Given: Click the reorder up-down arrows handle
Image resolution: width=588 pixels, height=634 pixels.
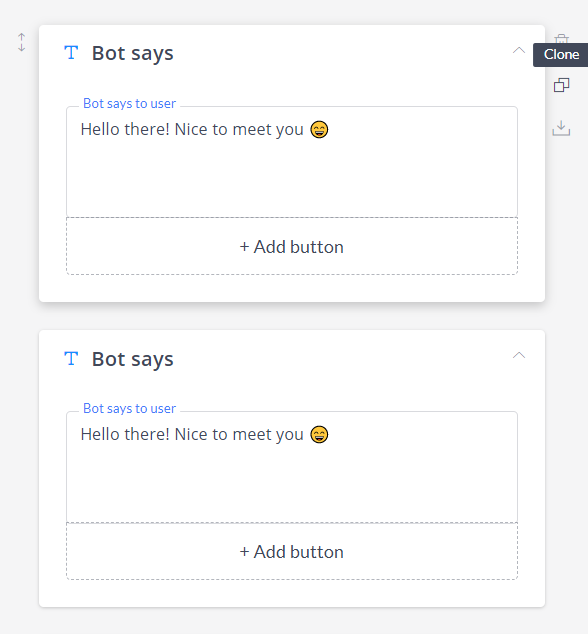Looking at the screenshot, I should coord(21,42).
